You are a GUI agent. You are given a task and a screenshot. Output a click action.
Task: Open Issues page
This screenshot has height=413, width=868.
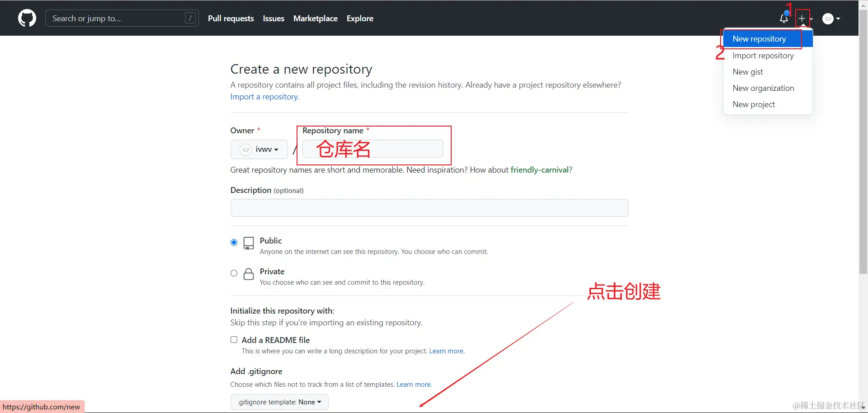point(274,19)
